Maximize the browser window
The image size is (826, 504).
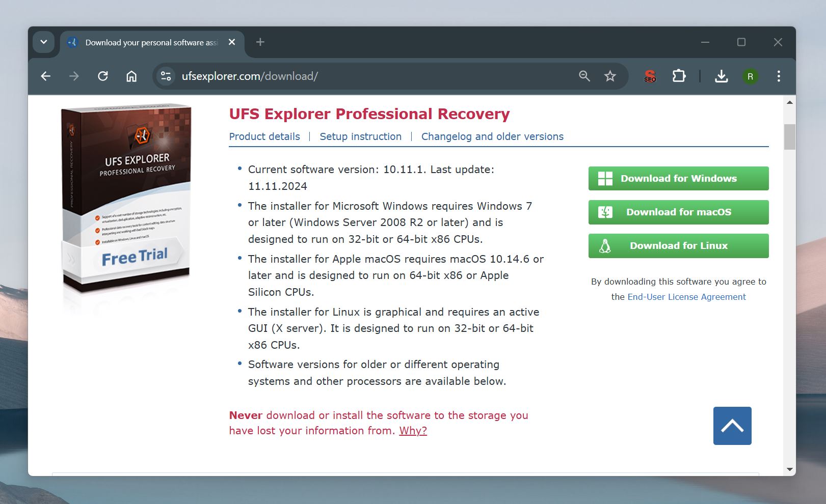(x=741, y=42)
